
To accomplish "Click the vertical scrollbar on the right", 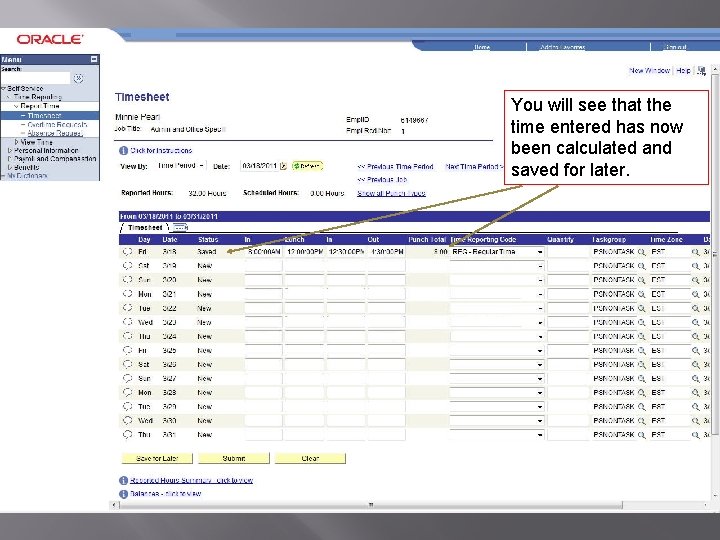I will [x=715, y=253].
